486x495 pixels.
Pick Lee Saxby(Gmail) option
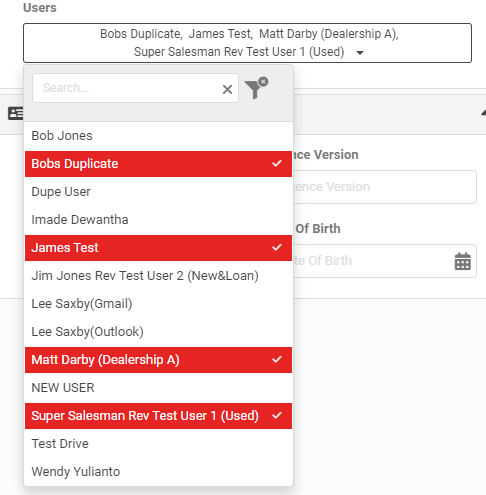pos(158,304)
